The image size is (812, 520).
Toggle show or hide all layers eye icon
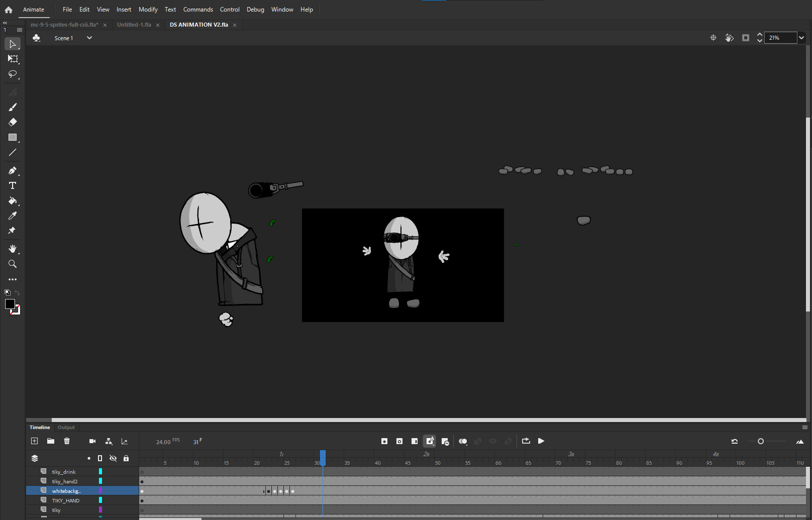pyautogui.click(x=113, y=458)
